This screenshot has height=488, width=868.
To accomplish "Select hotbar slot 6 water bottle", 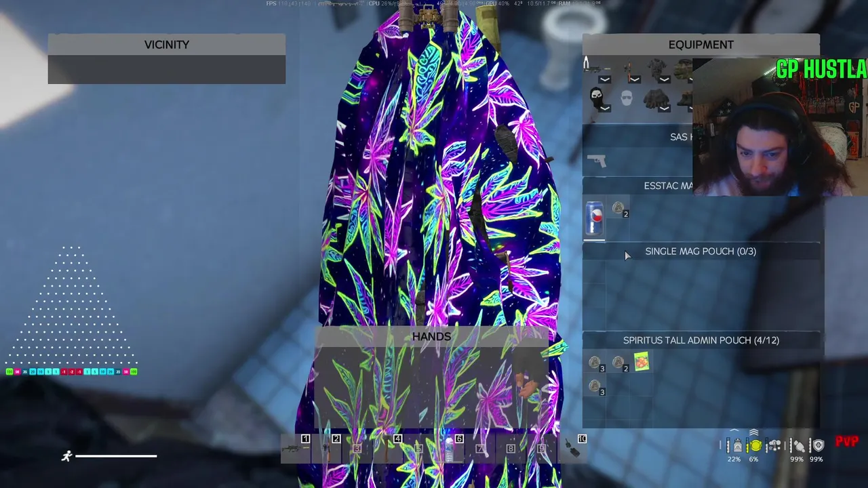I will tap(449, 449).
